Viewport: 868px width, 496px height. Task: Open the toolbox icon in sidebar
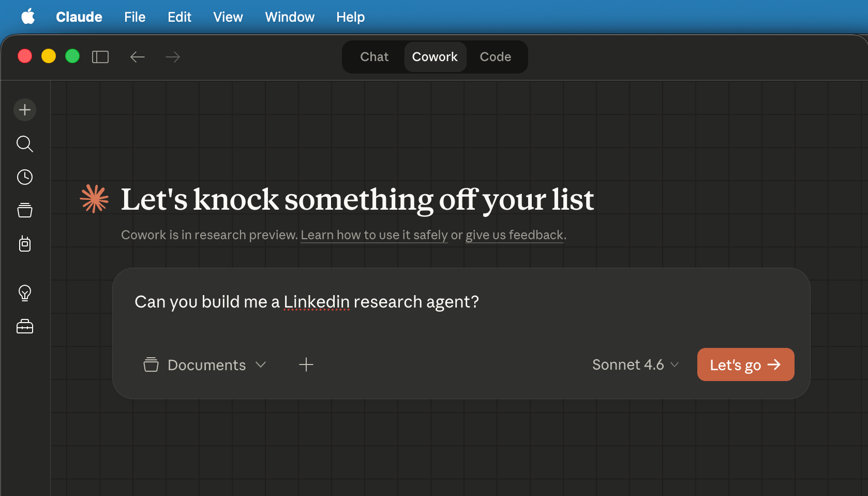click(x=25, y=327)
